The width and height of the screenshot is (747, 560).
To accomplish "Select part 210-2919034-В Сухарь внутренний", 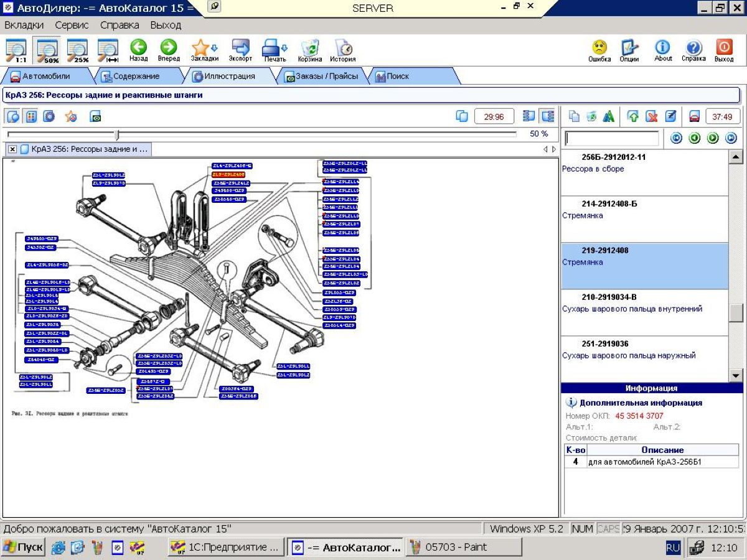I will click(644, 313).
